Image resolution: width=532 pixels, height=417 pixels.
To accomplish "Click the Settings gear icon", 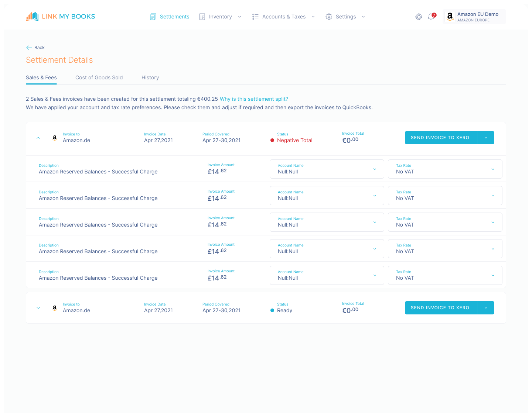I will click(x=329, y=17).
